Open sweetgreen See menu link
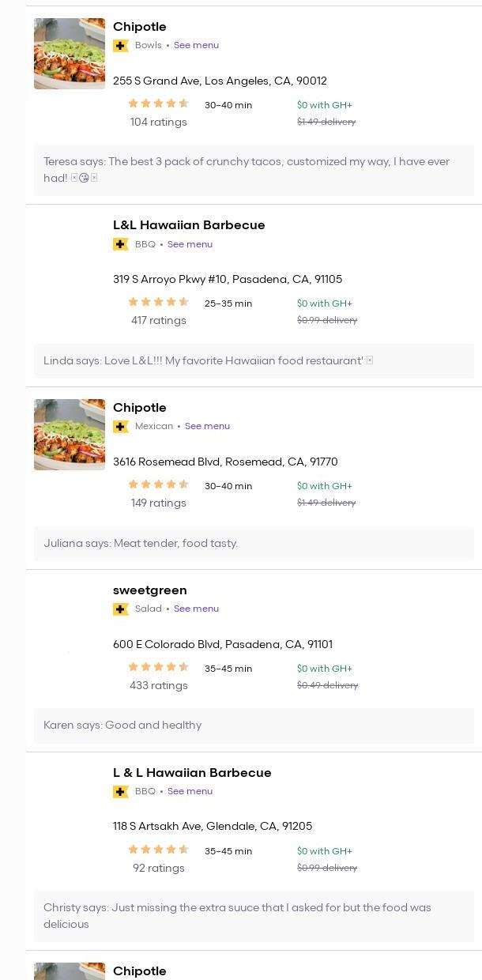The width and height of the screenshot is (482, 980). (196, 609)
